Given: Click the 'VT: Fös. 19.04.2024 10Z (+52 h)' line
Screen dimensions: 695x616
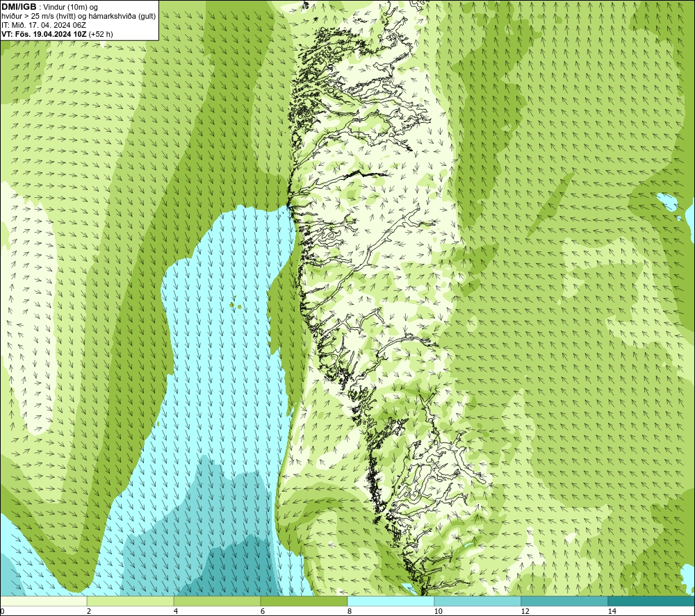Looking at the screenshot, I should [57, 34].
